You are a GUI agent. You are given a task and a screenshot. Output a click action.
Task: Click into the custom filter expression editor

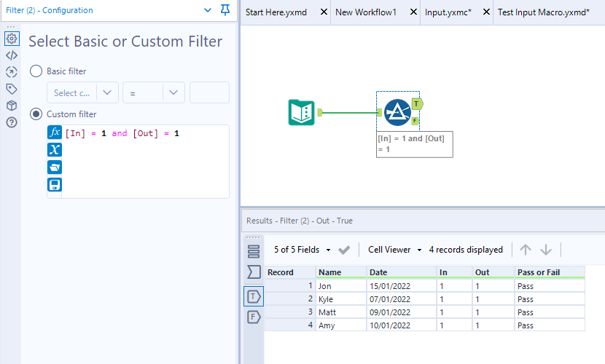(145, 162)
